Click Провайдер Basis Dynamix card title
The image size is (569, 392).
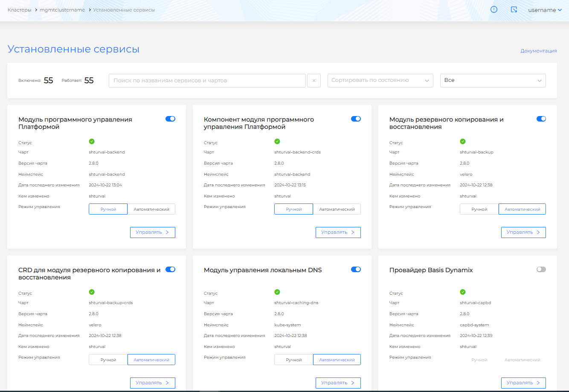(431, 270)
